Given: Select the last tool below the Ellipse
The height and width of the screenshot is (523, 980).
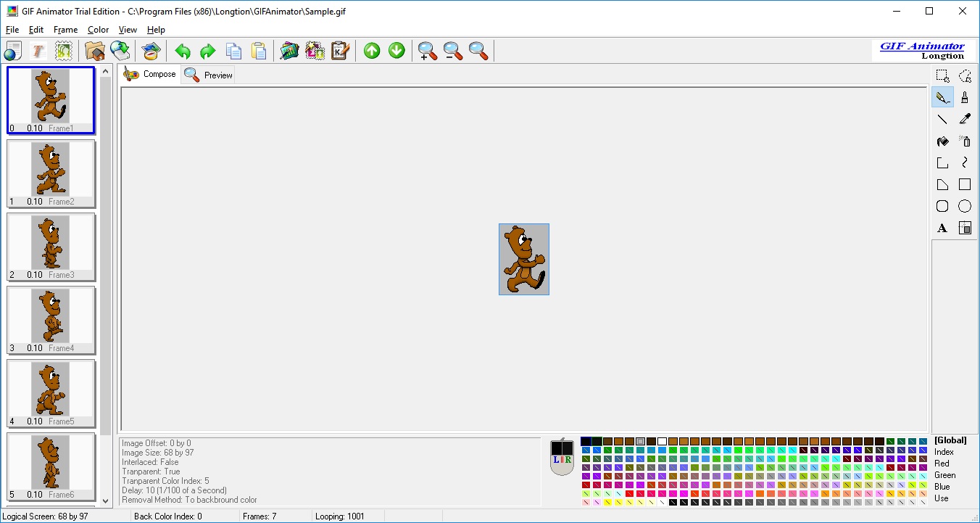Looking at the screenshot, I should pos(965,228).
